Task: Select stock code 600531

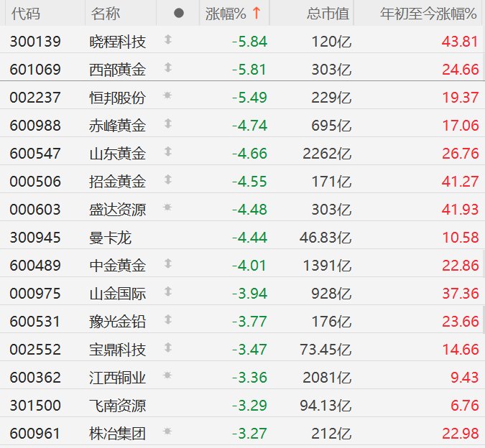Action: pyautogui.click(x=35, y=322)
